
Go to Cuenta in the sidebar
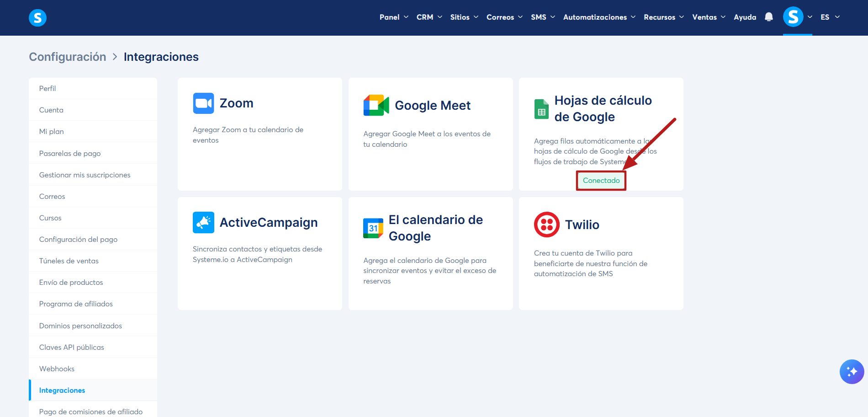(x=93, y=110)
